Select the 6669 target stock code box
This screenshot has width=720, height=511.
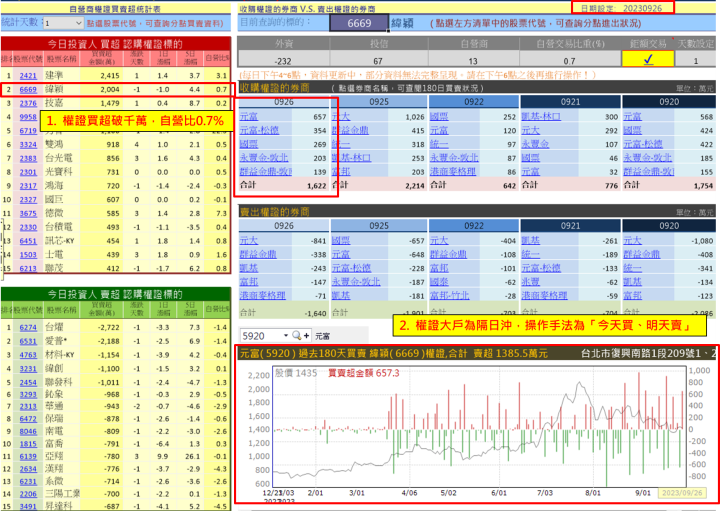[x=359, y=23]
